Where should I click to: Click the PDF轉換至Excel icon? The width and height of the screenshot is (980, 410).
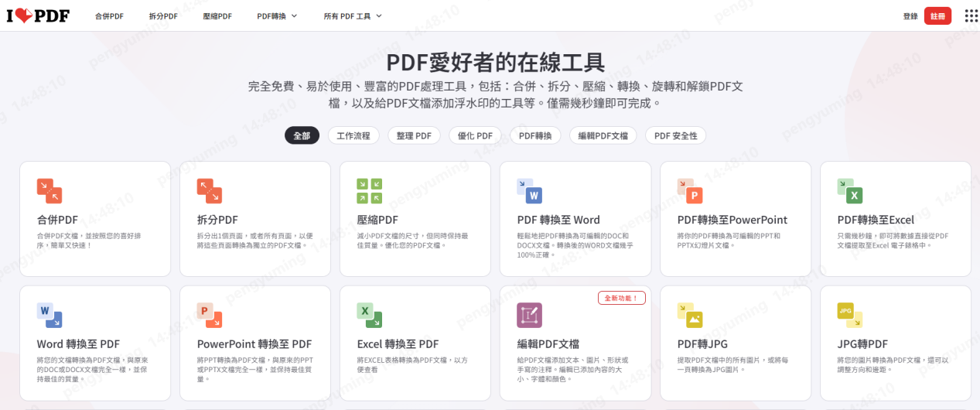click(849, 191)
